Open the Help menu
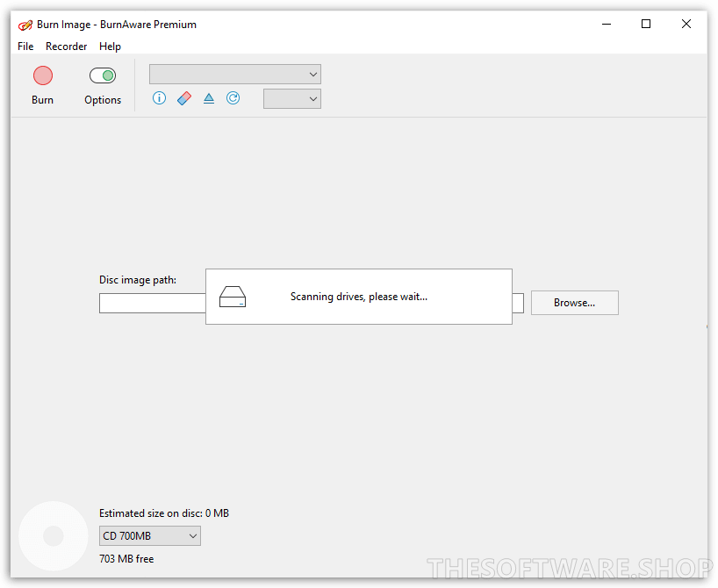Image resolution: width=718 pixels, height=588 pixels. click(x=110, y=47)
